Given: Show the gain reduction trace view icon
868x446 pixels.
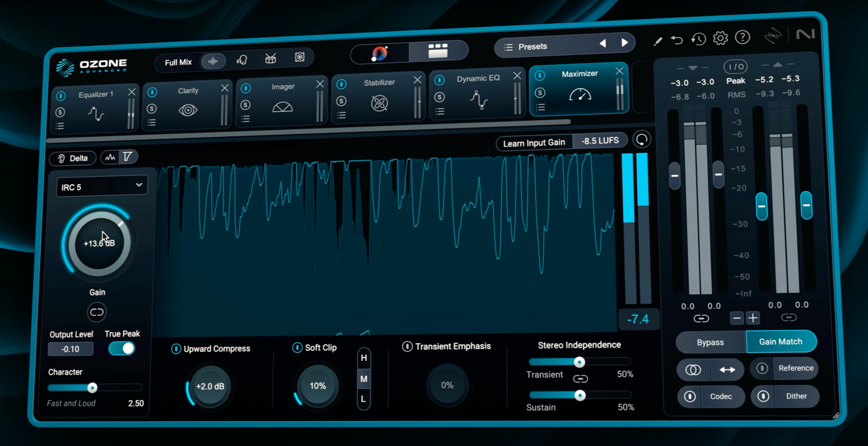Looking at the screenshot, I should point(128,157).
